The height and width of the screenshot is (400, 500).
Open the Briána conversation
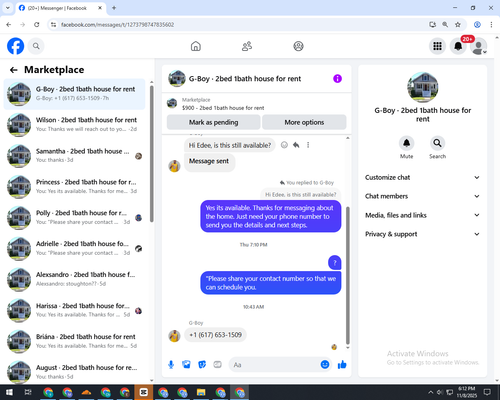pyautogui.click(x=74, y=341)
